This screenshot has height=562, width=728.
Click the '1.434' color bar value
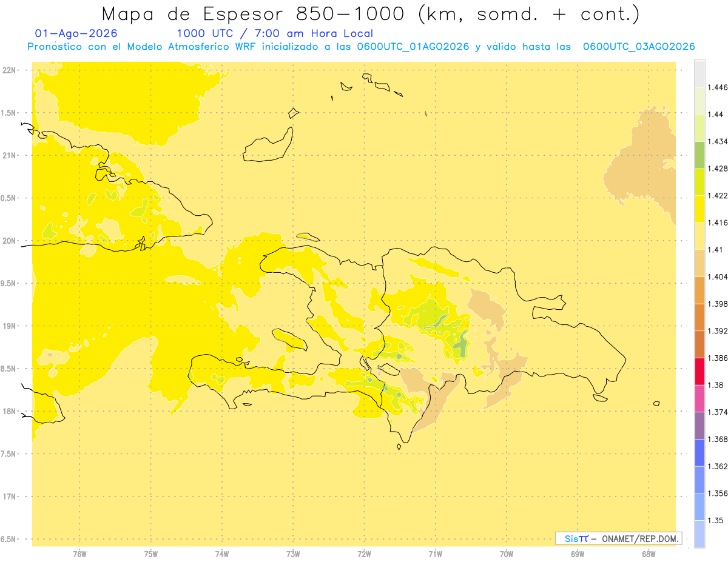pos(717,141)
